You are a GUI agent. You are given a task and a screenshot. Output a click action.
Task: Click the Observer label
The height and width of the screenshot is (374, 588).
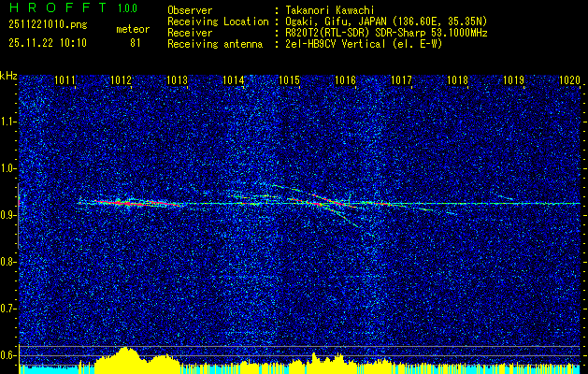tap(190, 10)
